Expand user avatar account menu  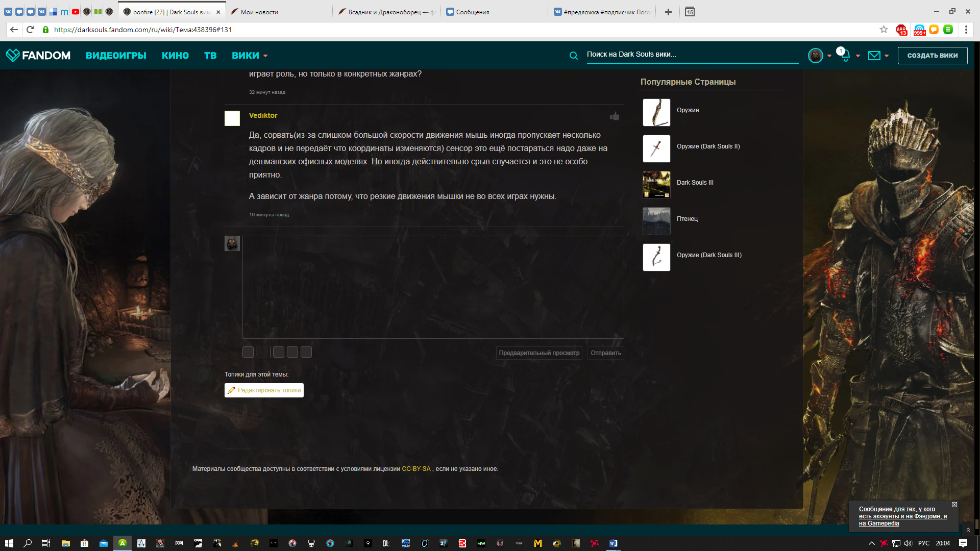(x=816, y=56)
